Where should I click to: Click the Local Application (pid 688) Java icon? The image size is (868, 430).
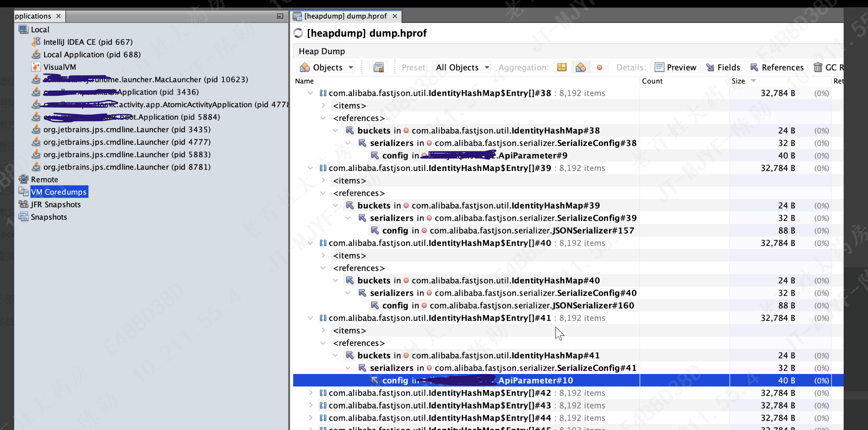pyautogui.click(x=36, y=55)
